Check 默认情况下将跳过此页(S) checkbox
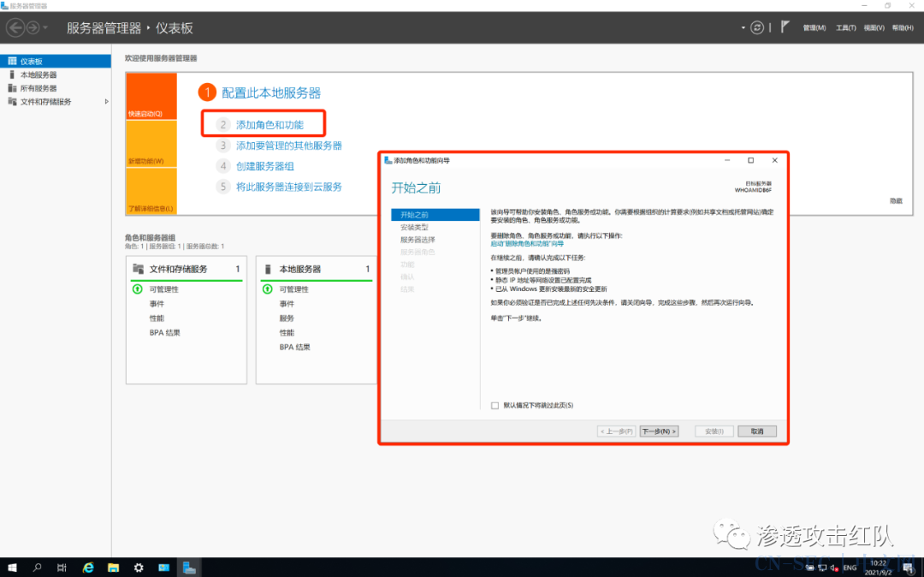The width and height of the screenshot is (924, 577). [x=495, y=406]
